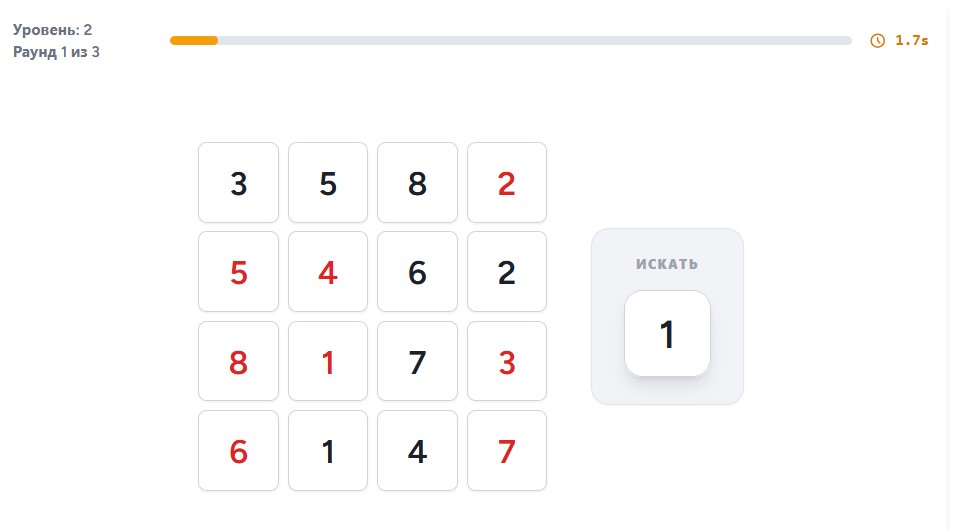
Task: Choose the black 8 tile
Action: [417, 183]
